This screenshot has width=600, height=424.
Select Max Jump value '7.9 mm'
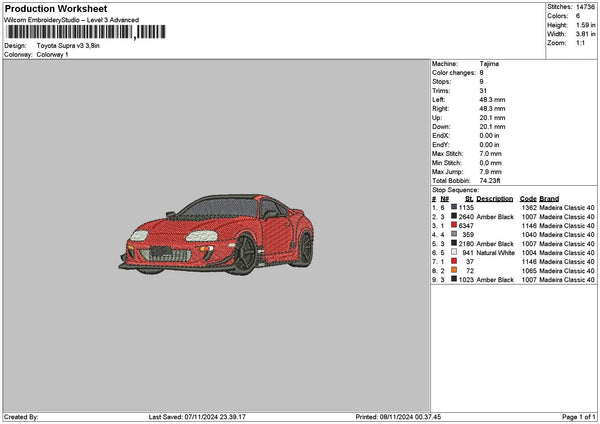[x=491, y=172]
